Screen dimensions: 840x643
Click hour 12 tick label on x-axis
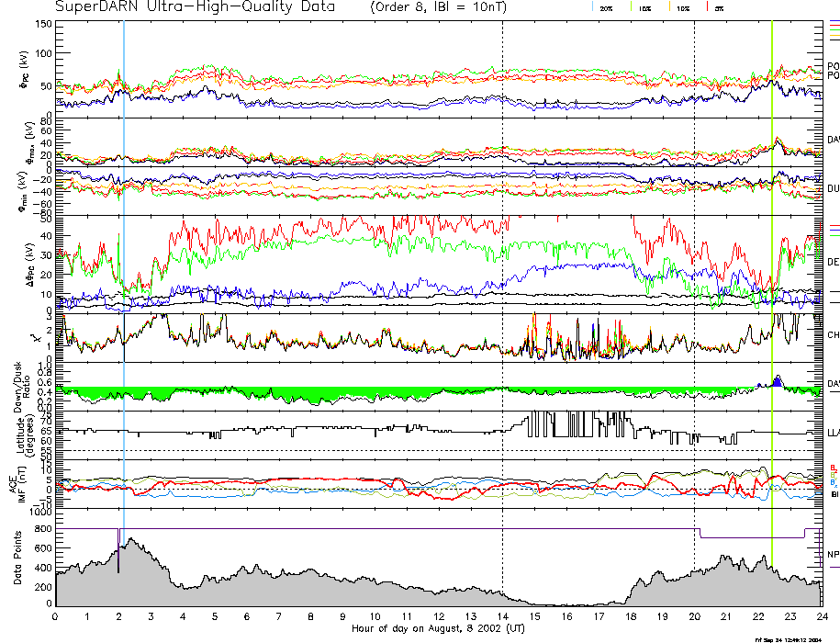tap(439, 616)
